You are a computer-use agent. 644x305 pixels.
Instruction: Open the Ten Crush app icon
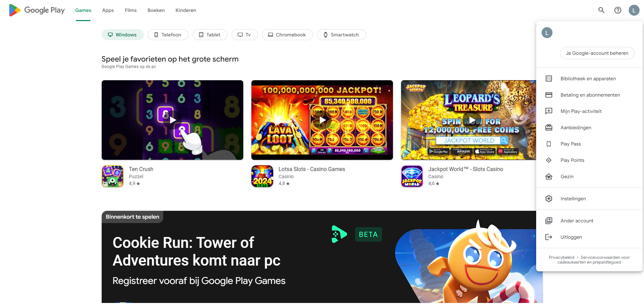point(113,176)
